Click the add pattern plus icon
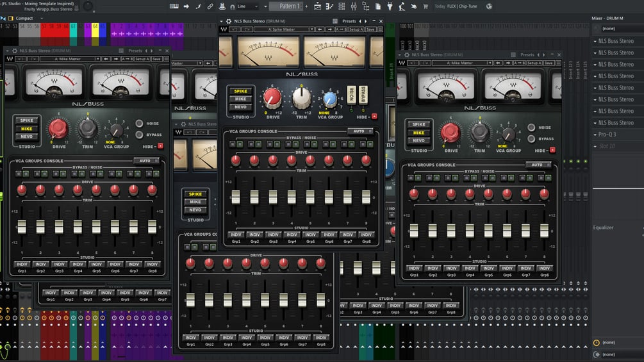Image resolution: width=644 pixels, height=362 pixels. click(x=306, y=6)
